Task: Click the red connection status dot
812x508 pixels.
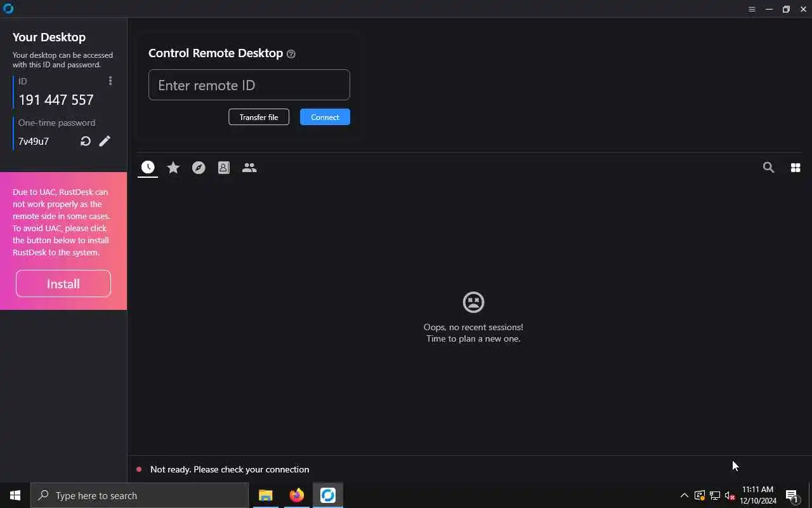Action: [139, 469]
